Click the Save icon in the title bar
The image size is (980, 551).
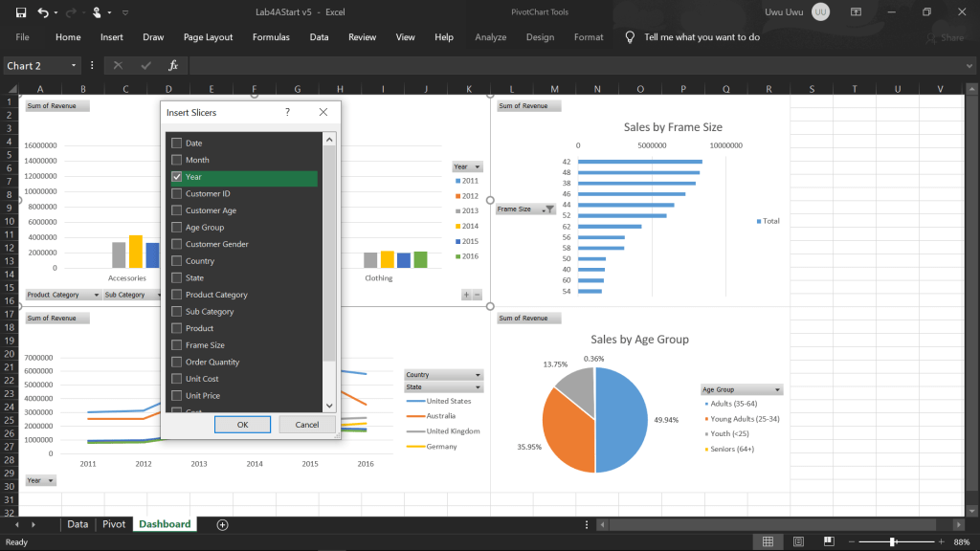point(21,12)
